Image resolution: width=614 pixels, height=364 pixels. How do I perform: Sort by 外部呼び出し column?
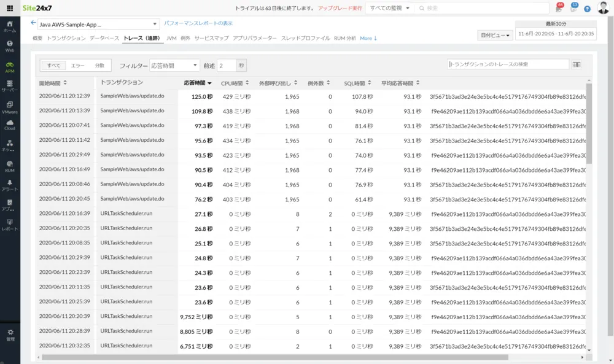[x=278, y=83]
